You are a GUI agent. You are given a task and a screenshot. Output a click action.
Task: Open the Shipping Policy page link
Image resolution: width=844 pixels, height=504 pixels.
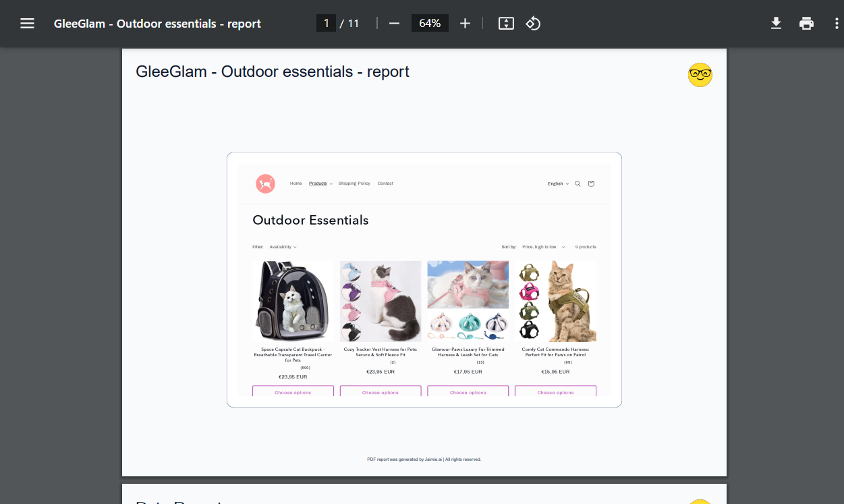[x=354, y=184]
